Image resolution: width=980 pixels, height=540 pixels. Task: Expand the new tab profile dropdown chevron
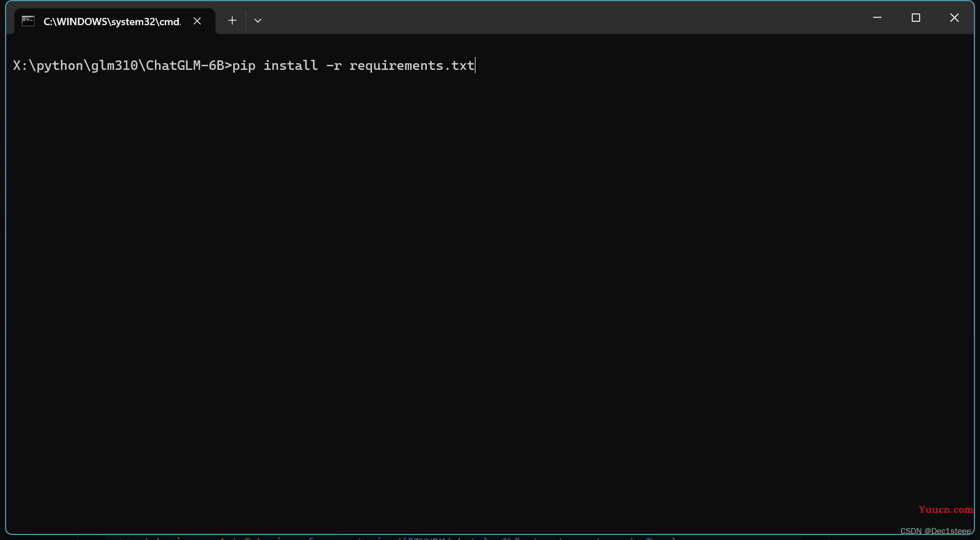tap(258, 21)
